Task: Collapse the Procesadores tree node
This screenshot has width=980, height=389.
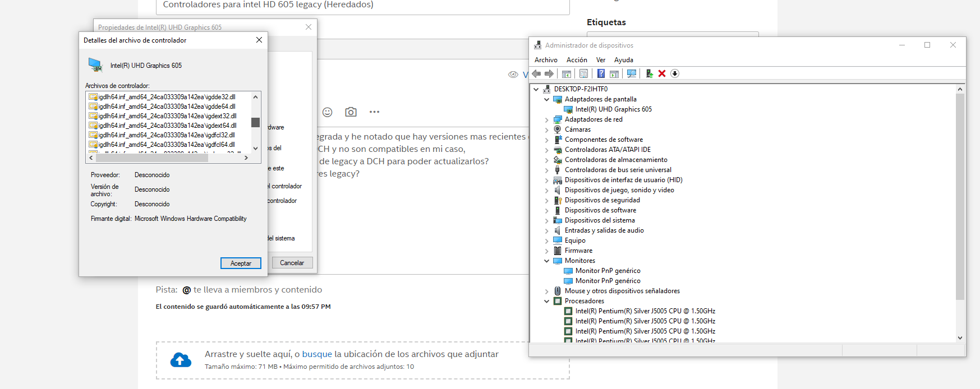Action: (x=547, y=301)
